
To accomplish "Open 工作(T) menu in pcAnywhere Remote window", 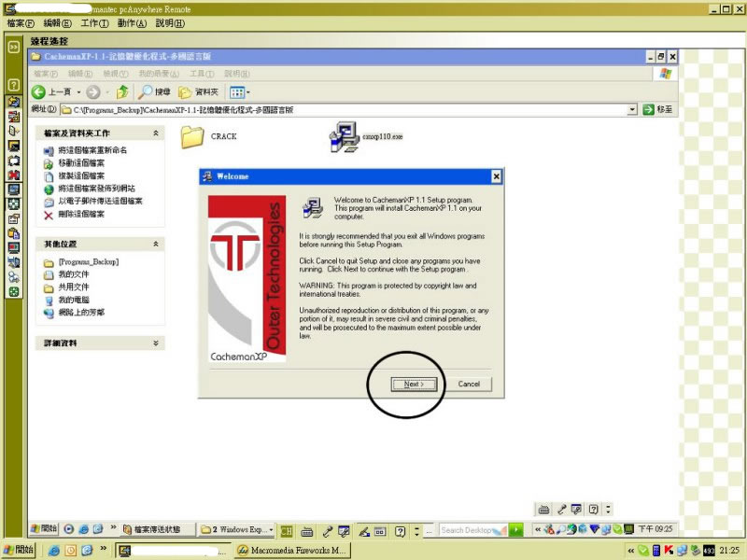I will [95, 22].
